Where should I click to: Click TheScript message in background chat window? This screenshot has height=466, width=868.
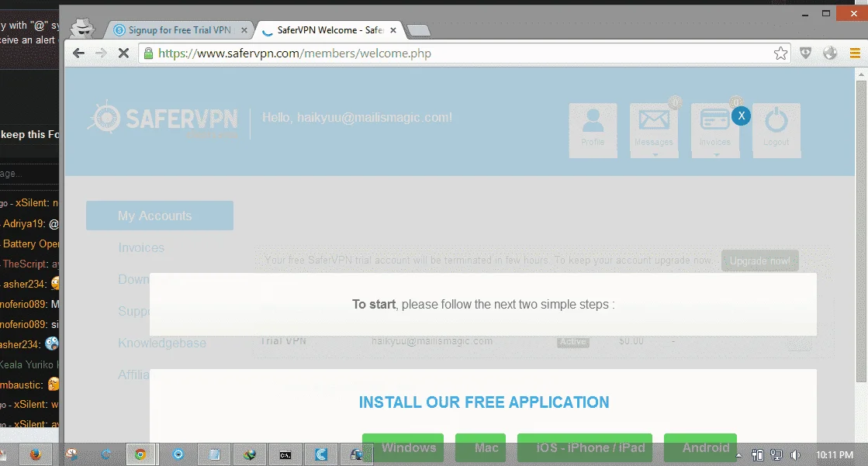[x=29, y=264]
